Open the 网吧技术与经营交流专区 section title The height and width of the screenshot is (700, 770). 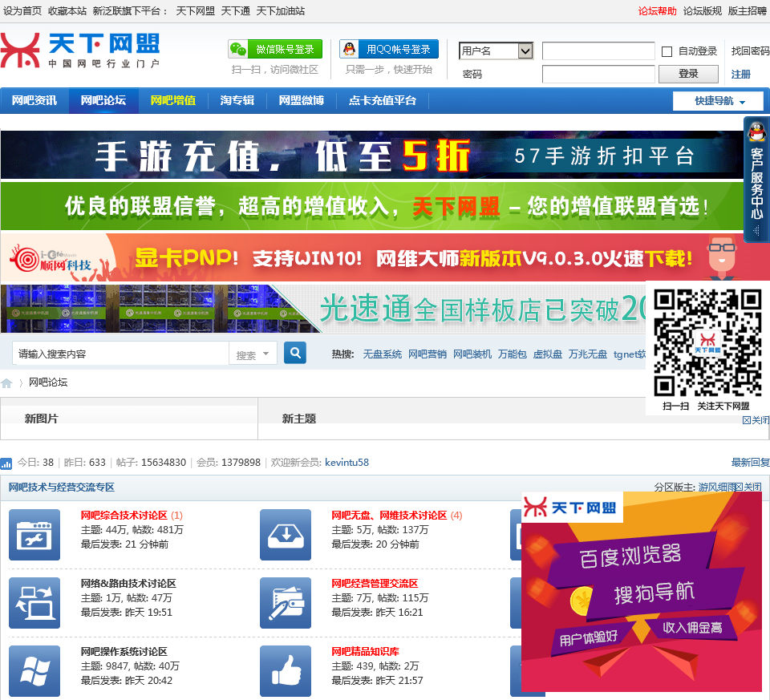pyautogui.click(x=62, y=488)
